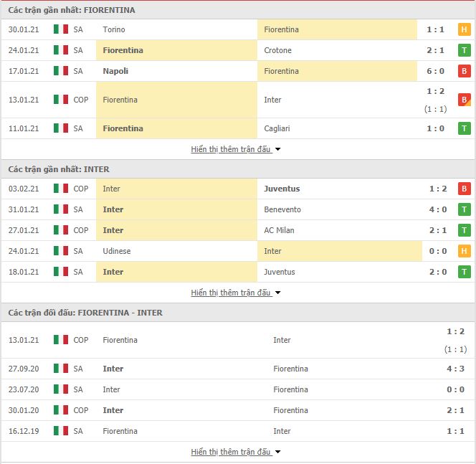Viewport: 476px width, 464px height.
Task: Click the red B badge for Fiorentina vs Inter cup match
Action: pos(464,100)
